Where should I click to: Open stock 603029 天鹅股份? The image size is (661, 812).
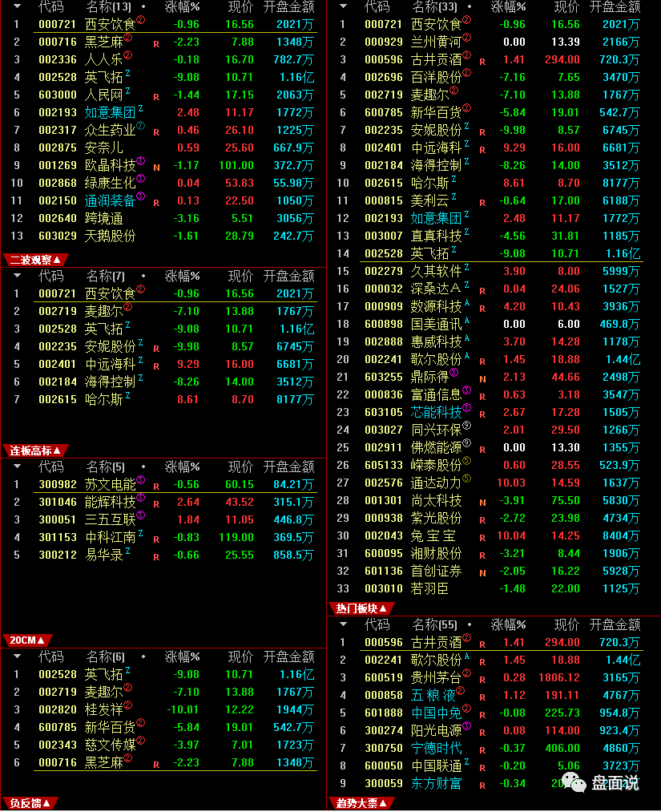point(163,236)
